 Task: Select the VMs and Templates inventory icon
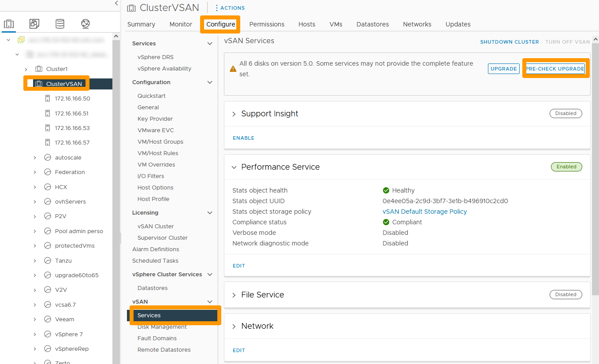click(x=34, y=23)
